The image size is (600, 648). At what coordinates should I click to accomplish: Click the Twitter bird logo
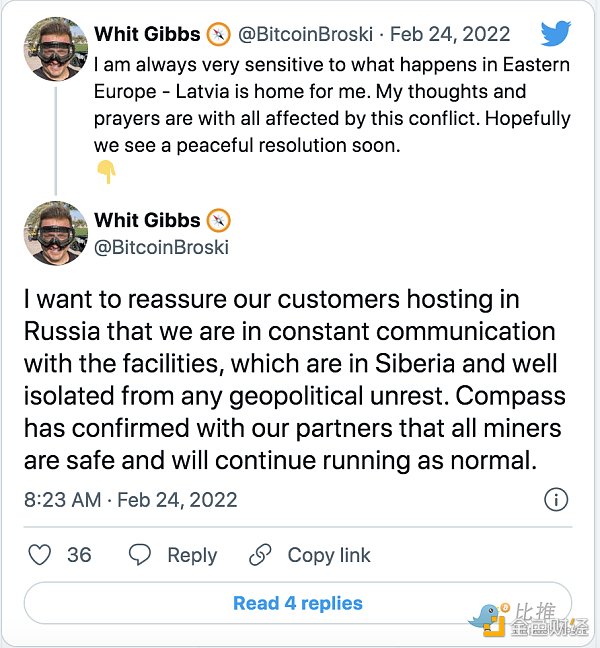coord(556,34)
